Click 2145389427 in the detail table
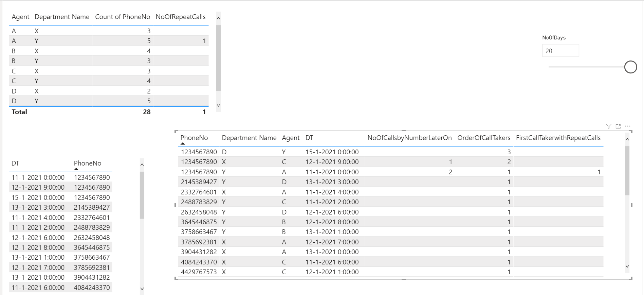Screen dimensions: 644x295 coord(199,182)
